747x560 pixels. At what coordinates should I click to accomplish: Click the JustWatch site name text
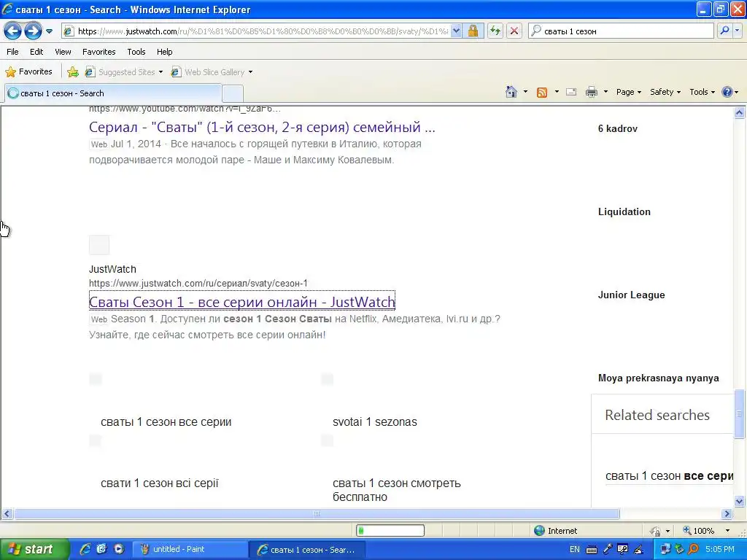[x=112, y=269]
